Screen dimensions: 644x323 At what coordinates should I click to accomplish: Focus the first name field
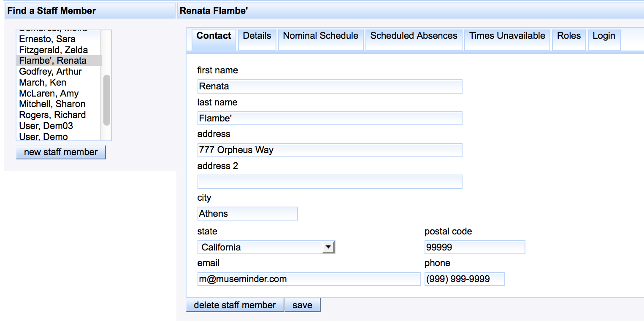pos(330,86)
